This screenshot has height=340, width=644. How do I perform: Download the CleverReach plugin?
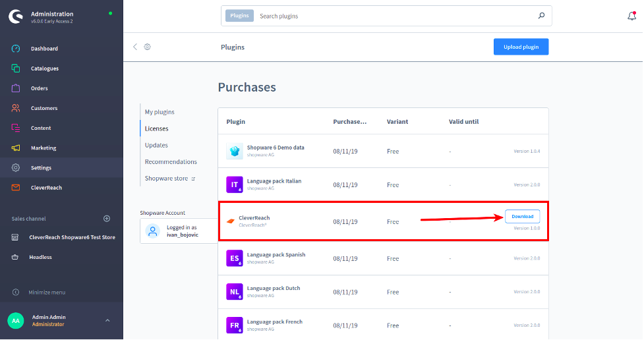[523, 216]
